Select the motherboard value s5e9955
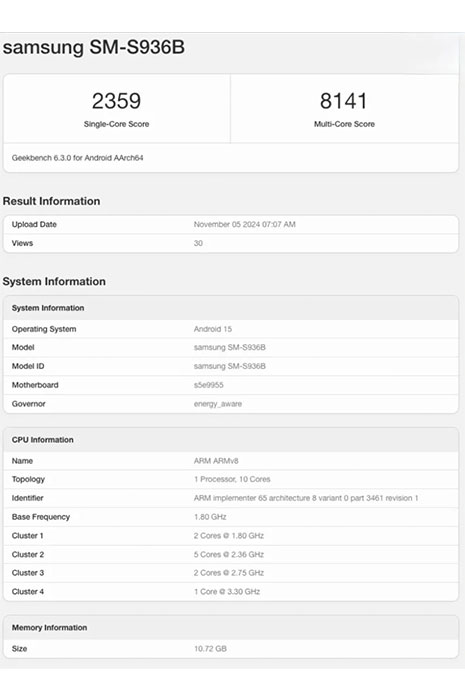 (x=208, y=385)
